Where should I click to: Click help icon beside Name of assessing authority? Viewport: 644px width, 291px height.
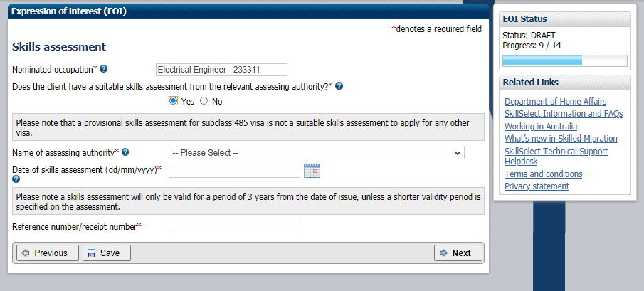tap(125, 152)
